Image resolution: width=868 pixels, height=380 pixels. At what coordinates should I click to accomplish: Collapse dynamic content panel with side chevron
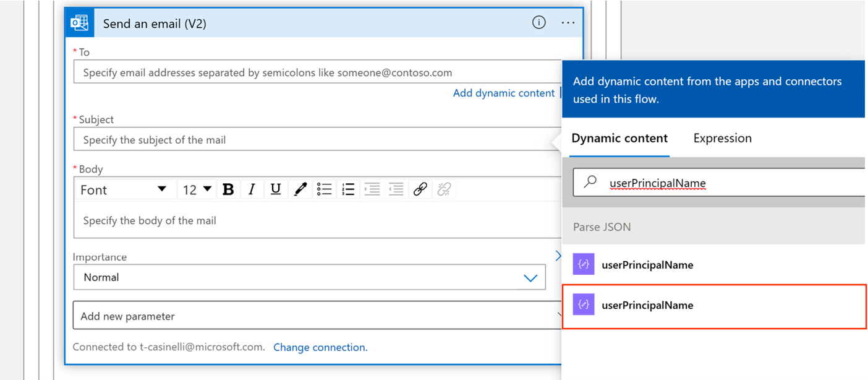[558, 256]
